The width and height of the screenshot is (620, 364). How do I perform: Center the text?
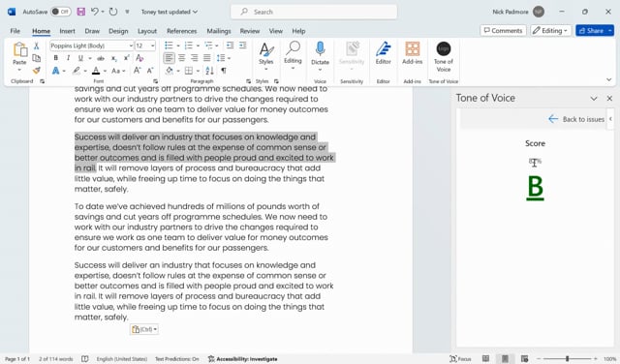181,58
